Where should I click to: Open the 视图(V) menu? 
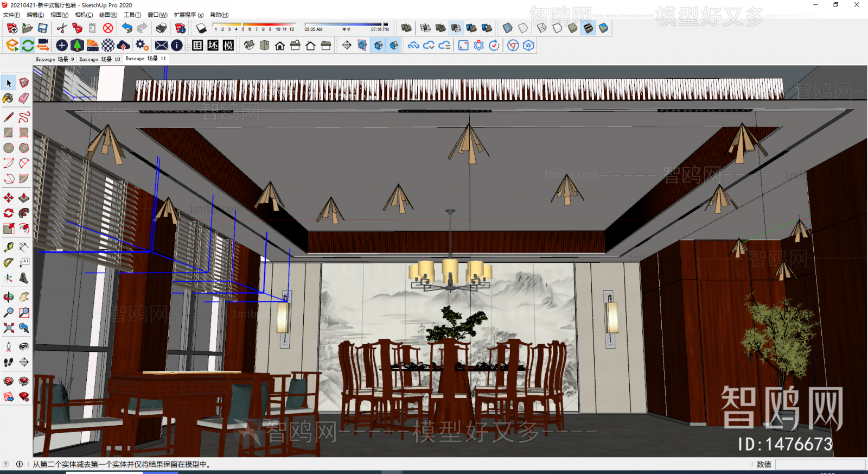59,15
